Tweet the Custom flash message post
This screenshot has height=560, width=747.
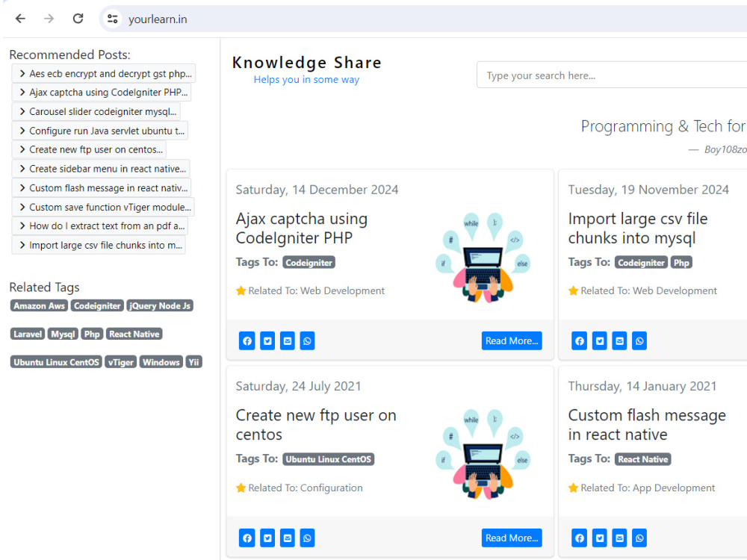[x=600, y=538]
